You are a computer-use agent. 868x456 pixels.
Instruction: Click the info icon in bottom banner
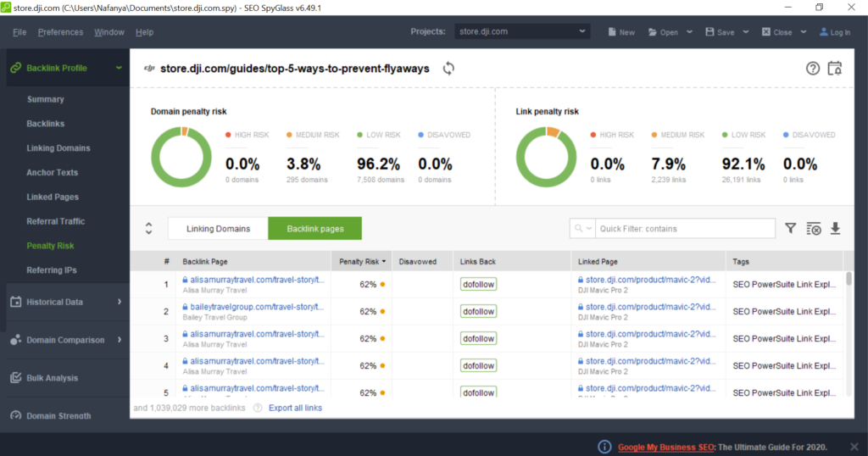604,447
